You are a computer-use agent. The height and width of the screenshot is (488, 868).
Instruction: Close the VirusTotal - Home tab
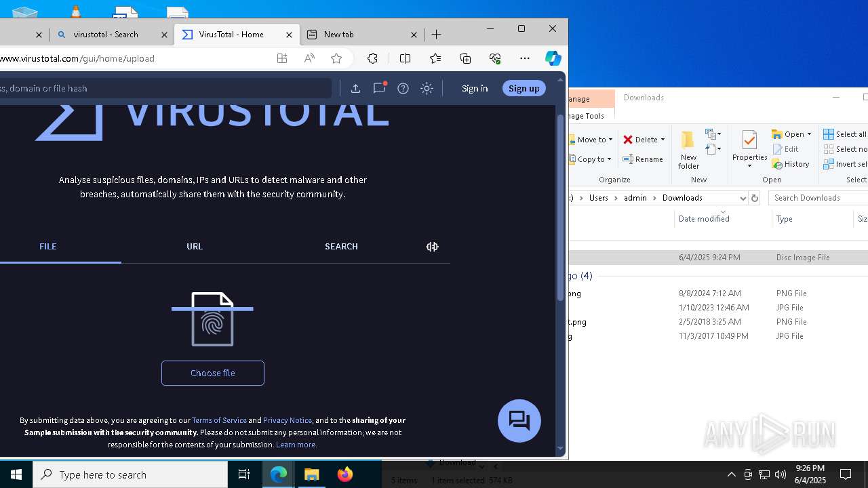tap(290, 35)
